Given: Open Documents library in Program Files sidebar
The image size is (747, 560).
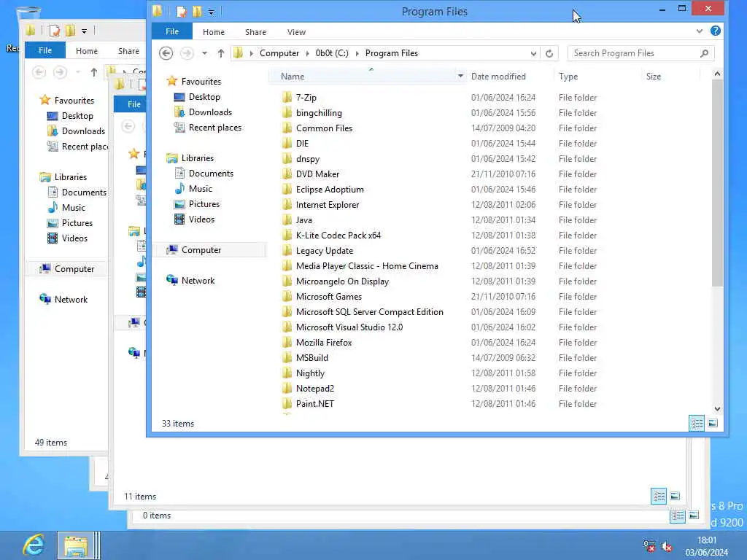Looking at the screenshot, I should (211, 174).
